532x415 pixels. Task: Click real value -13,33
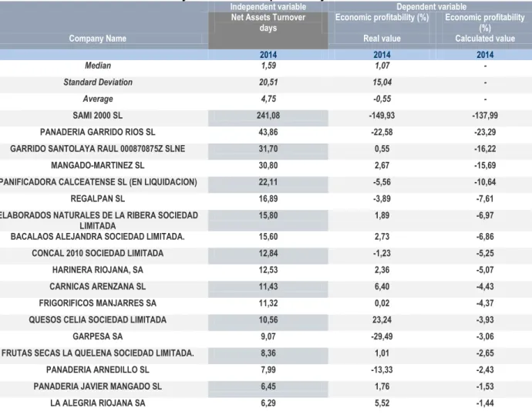[x=382, y=369]
